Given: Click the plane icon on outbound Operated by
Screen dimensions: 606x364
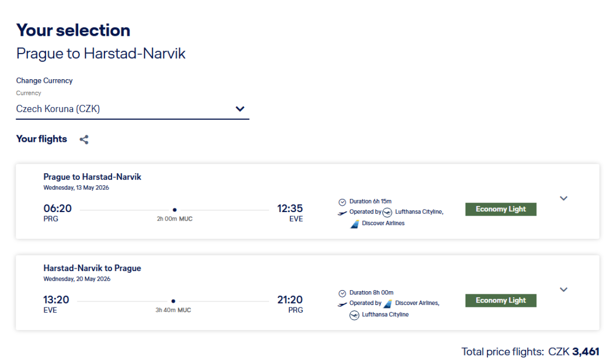Looking at the screenshot, I should (x=342, y=213).
